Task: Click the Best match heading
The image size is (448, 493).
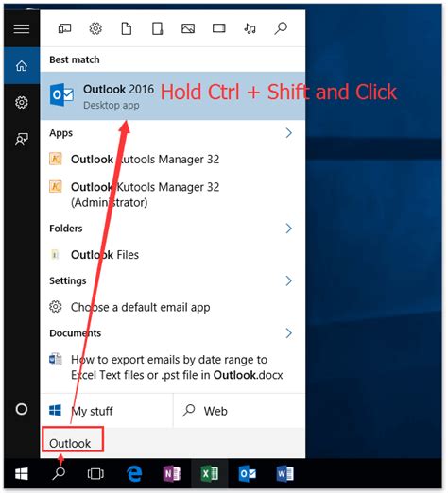Action: [x=75, y=59]
